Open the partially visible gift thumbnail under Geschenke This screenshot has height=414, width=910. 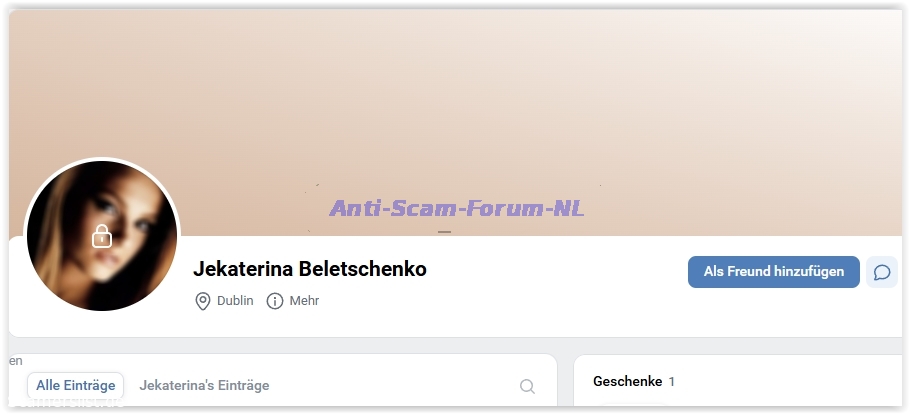634,404
